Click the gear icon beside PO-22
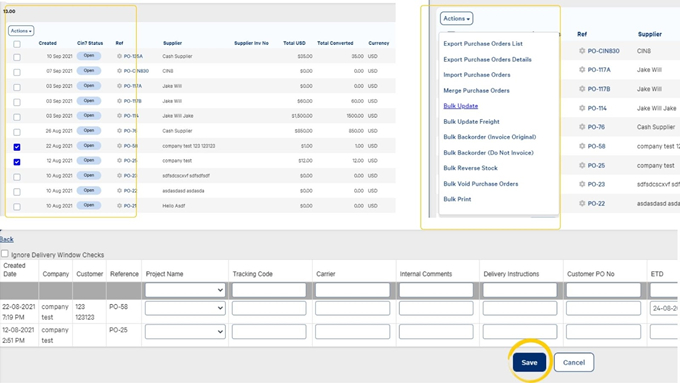 (x=582, y=203)
